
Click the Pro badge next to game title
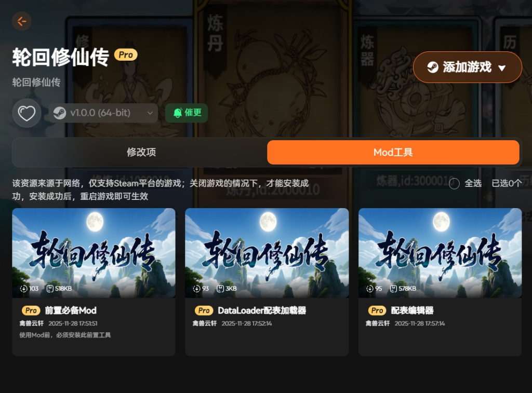click(126, 55)
